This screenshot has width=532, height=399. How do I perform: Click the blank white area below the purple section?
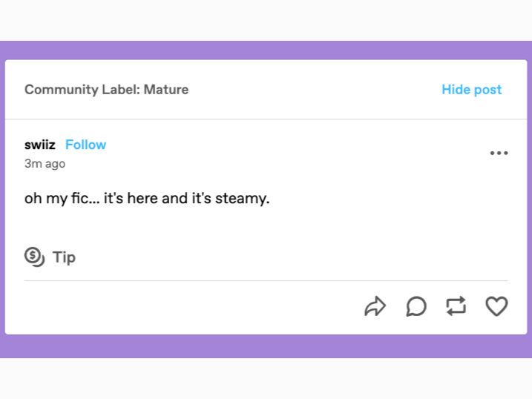coord(266,378)
